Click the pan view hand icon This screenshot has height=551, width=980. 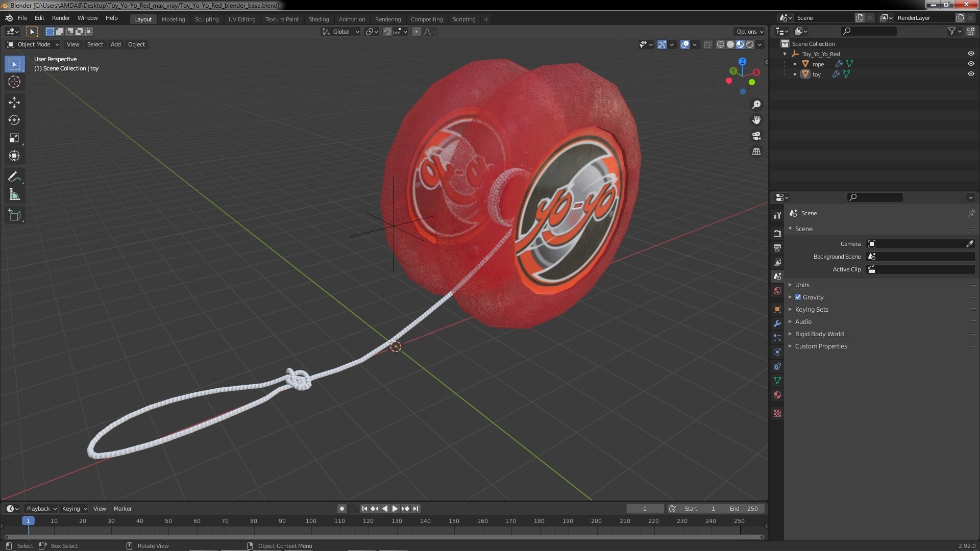tap(756, 120)
